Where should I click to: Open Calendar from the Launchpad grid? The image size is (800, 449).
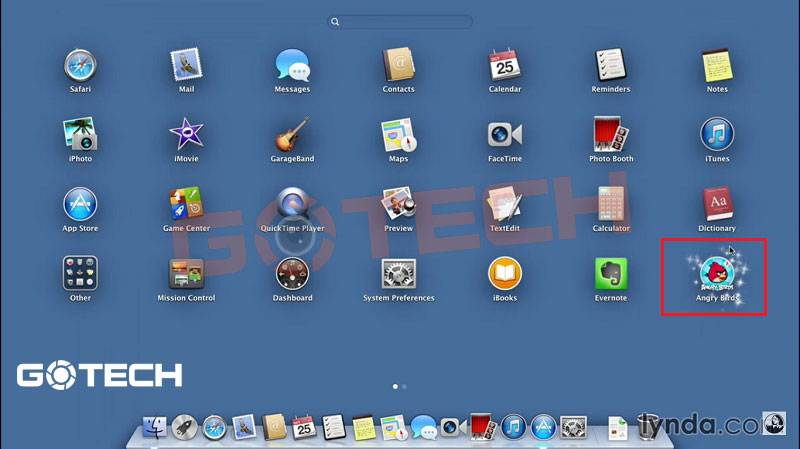tap(505, 65)
